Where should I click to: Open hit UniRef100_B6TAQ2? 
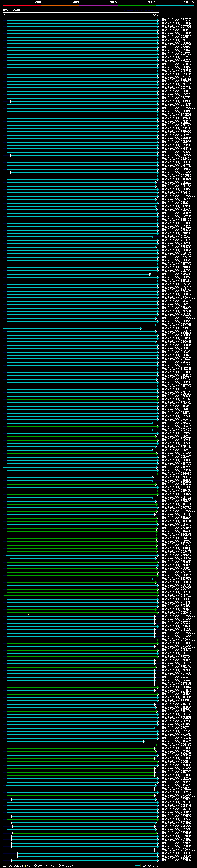[177, 23]
